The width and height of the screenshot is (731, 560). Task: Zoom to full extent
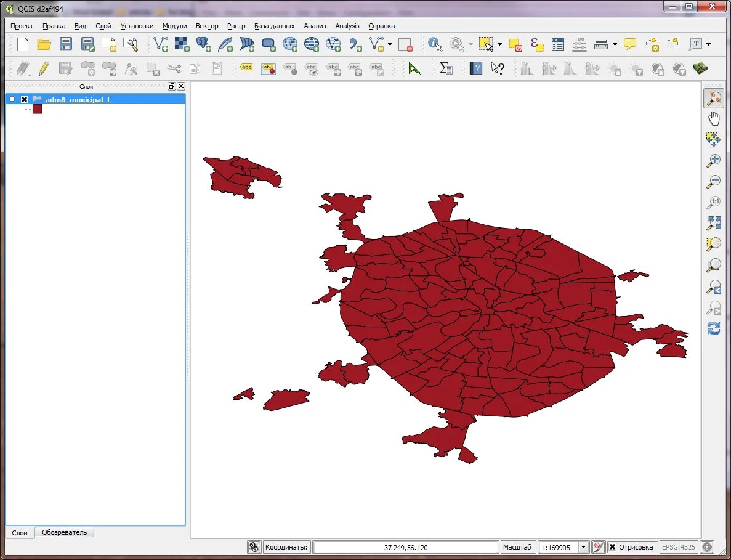click(x=713, y=223)
